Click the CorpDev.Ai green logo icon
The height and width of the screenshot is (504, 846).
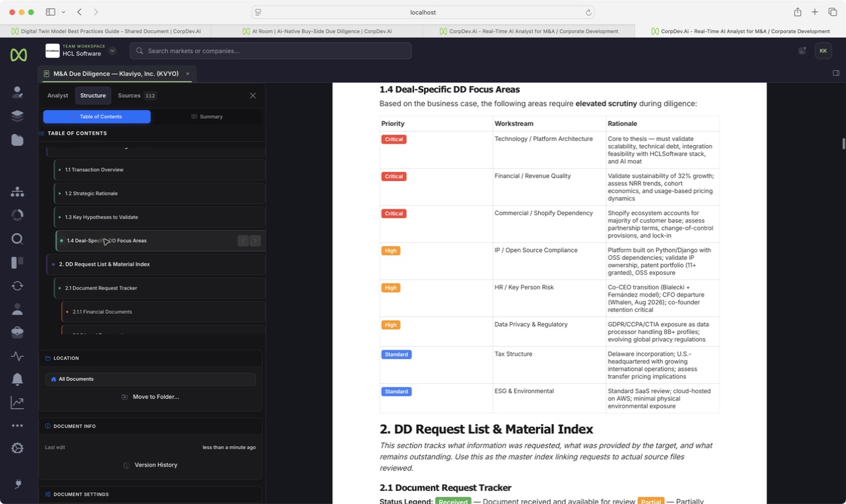click(x=18, y=55)
